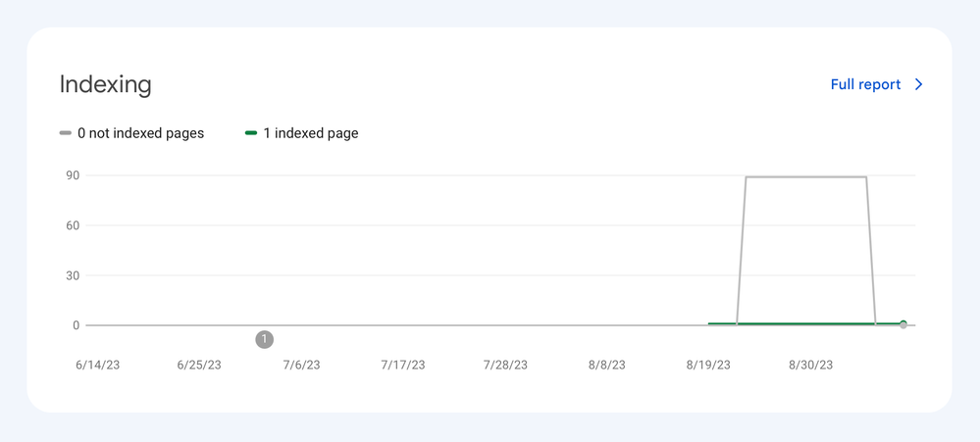Click the 6/14/23 date axis label
This screenshot has height=442, width=980.
point(97,366)
